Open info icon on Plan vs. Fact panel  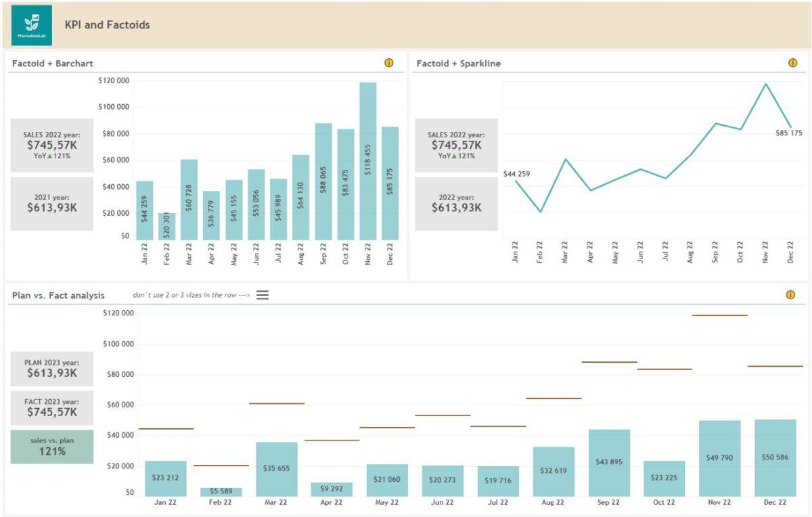click(x=790, y=295)
